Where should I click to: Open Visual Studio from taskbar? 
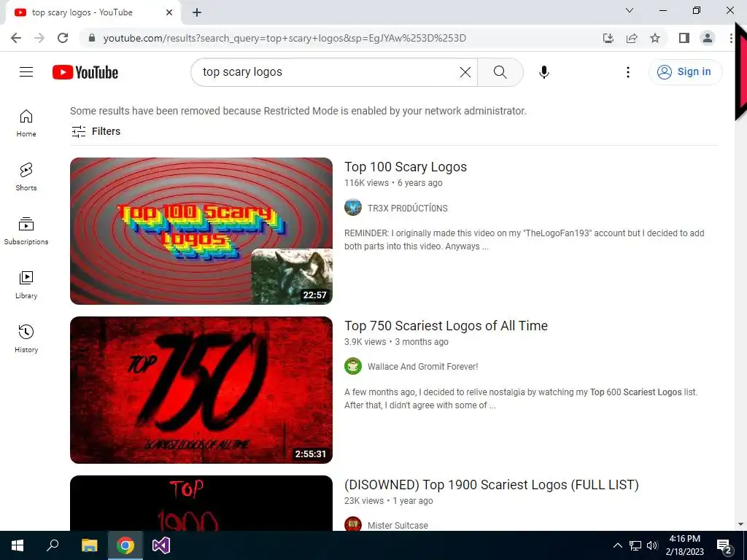[x=161, y=545]
